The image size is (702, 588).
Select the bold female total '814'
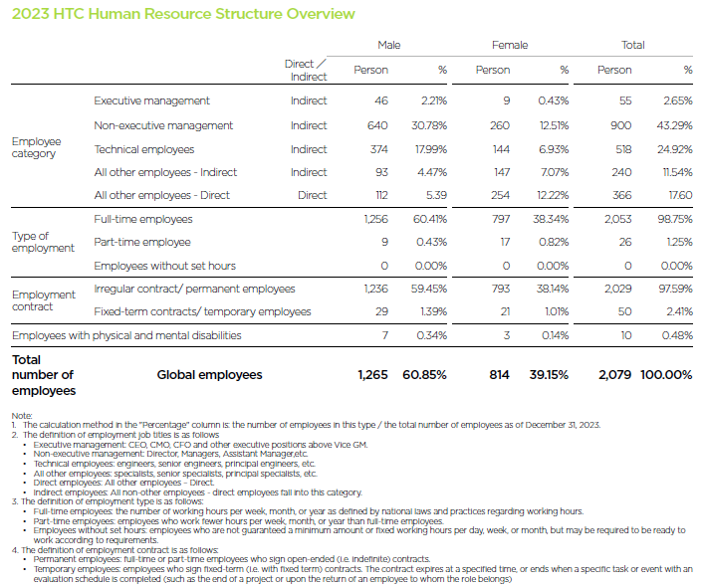(x=499, y=375)
